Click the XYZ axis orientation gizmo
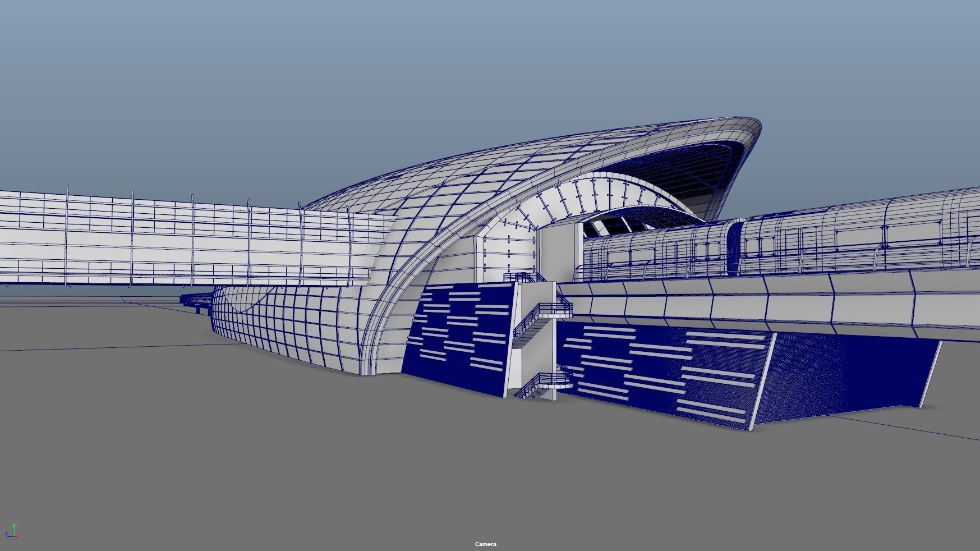 click(x=13, y=531)
